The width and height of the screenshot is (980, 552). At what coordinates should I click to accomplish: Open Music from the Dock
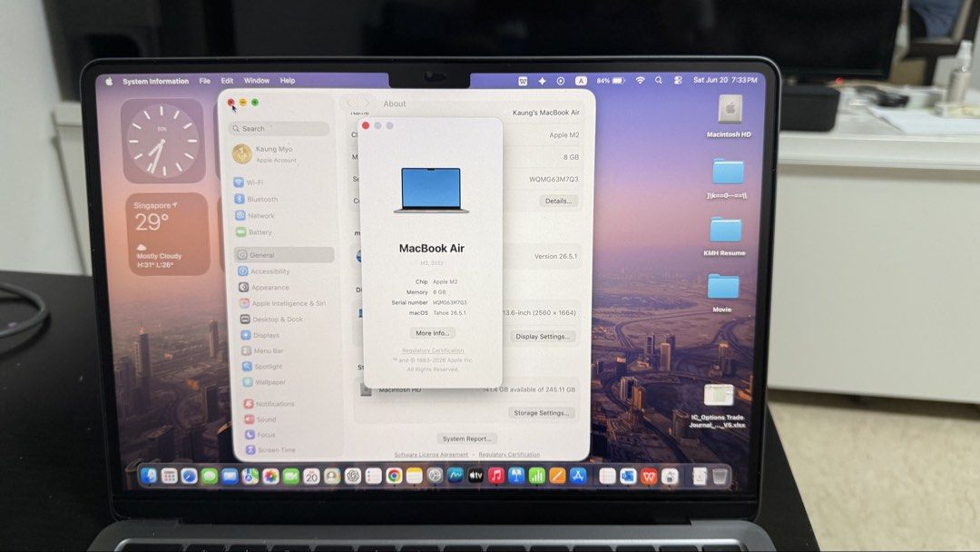[x=496, y=477]
